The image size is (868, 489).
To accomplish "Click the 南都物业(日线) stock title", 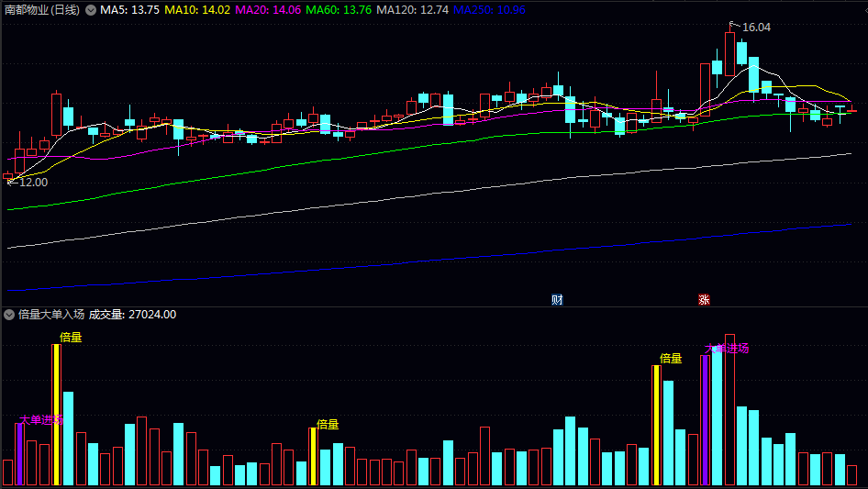I will tap(42, 10).
